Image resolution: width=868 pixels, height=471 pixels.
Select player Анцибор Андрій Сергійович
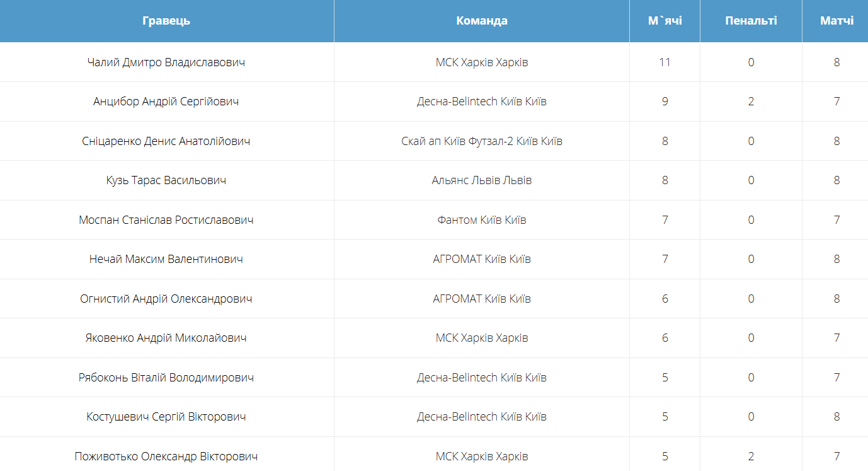pos(166,102)
